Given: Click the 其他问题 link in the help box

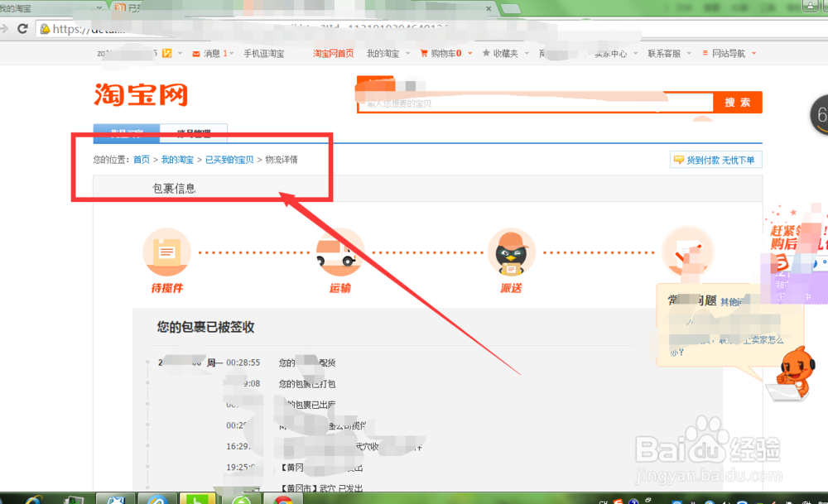Looking at the screenshot, I should coord(733,301).
